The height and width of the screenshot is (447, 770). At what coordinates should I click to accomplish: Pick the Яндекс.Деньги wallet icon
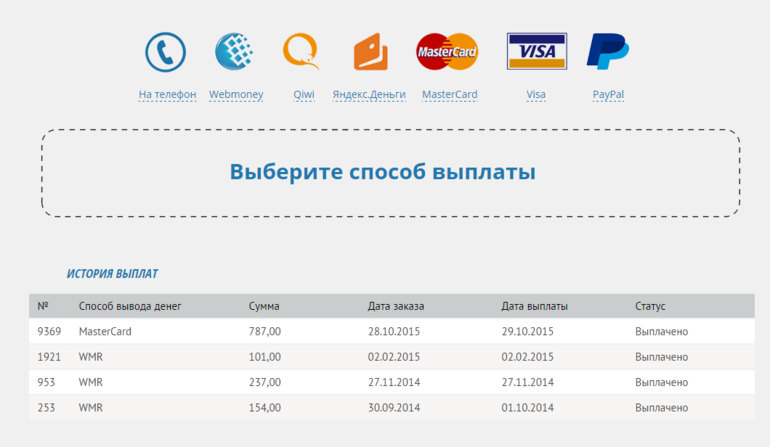tap(370, 52)
